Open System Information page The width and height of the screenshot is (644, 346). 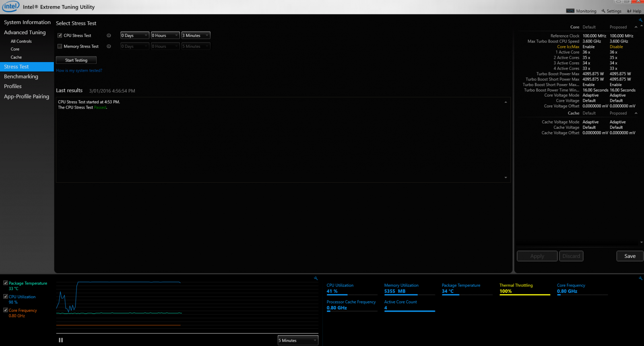point(27,22)
